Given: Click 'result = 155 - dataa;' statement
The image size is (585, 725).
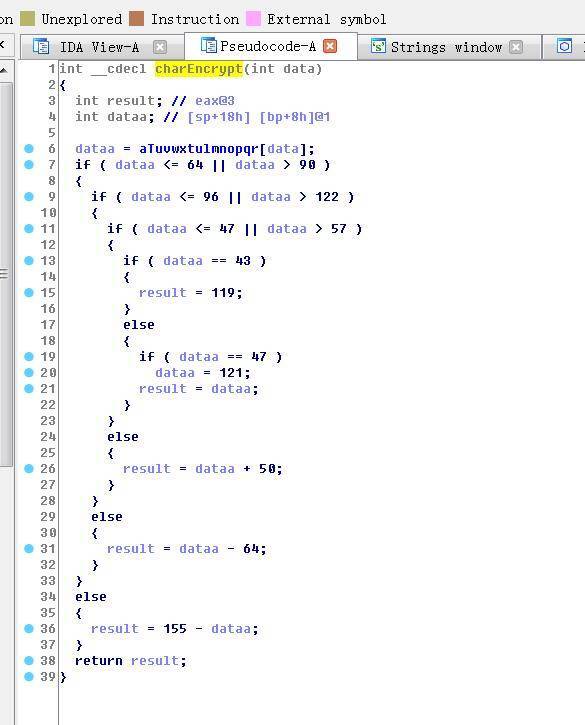Looking at the screenshot, I should (175, 629).
